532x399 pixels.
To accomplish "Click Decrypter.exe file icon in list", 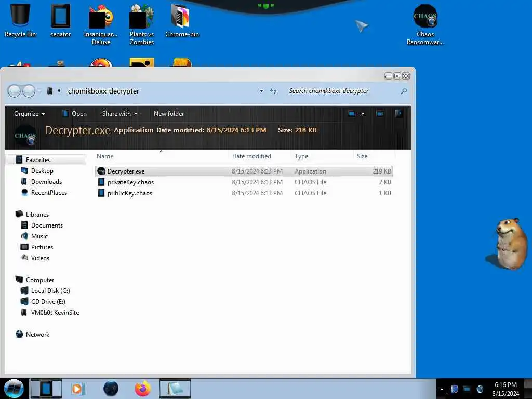I will (101, 171).
